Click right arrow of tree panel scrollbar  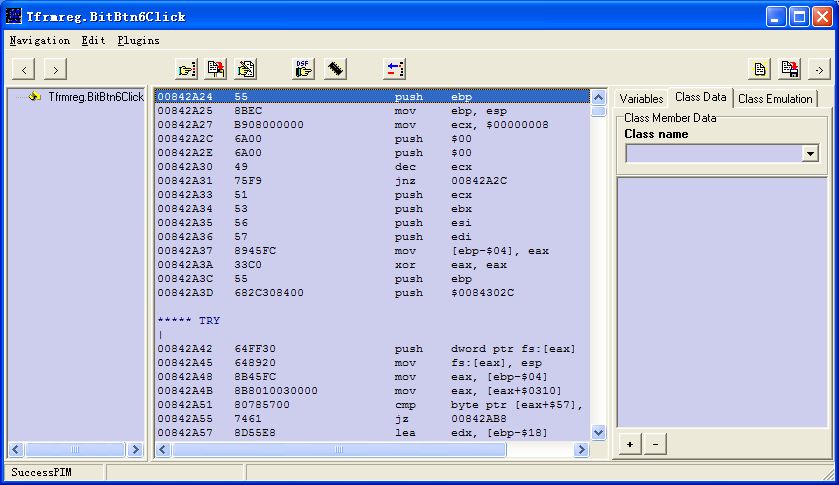tap(135, 450)
